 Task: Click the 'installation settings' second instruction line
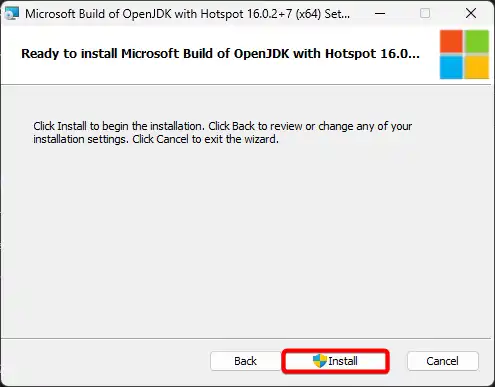[x=156, y=139]
